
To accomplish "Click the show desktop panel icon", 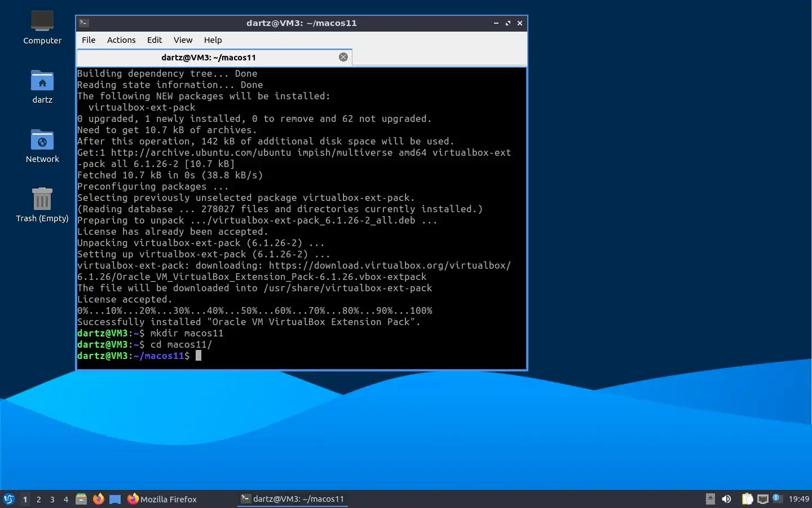I will 115,499.
